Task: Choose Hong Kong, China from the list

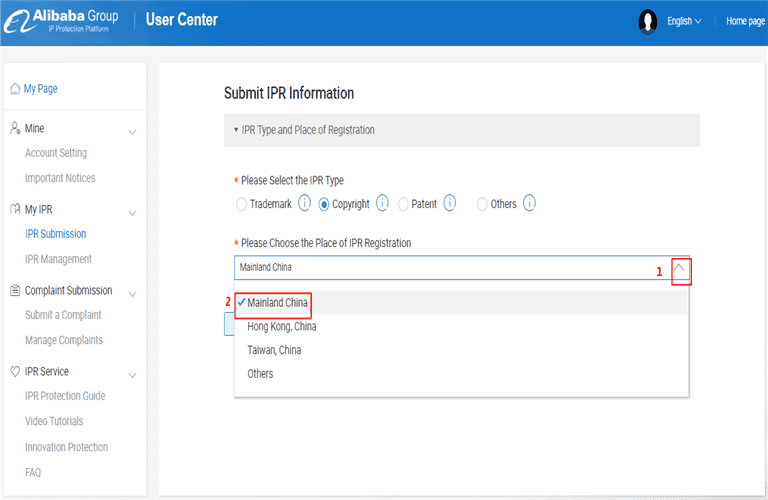Action: tap(282, 326)
